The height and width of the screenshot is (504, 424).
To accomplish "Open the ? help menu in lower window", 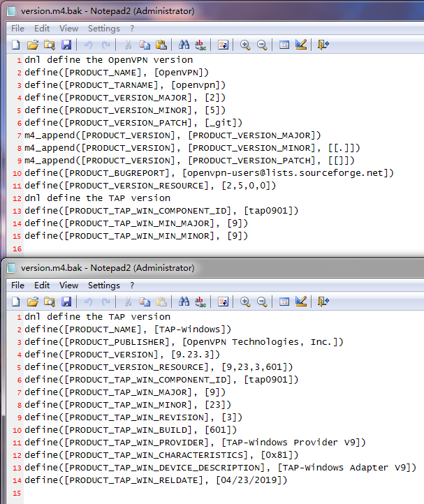I will pyautogui.click(x=132, y=286).
